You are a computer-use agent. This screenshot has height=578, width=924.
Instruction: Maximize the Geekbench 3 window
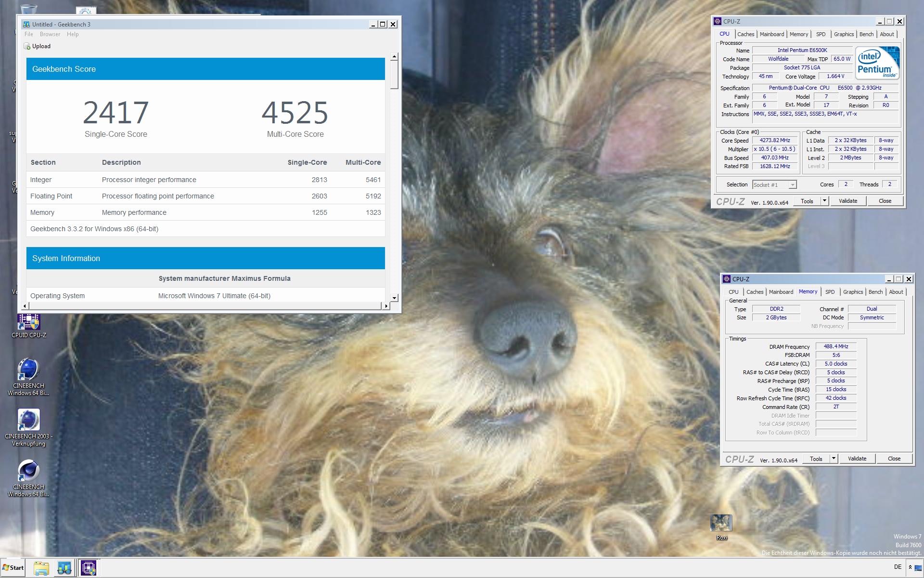pyautogui.click(x=383, y=24)
